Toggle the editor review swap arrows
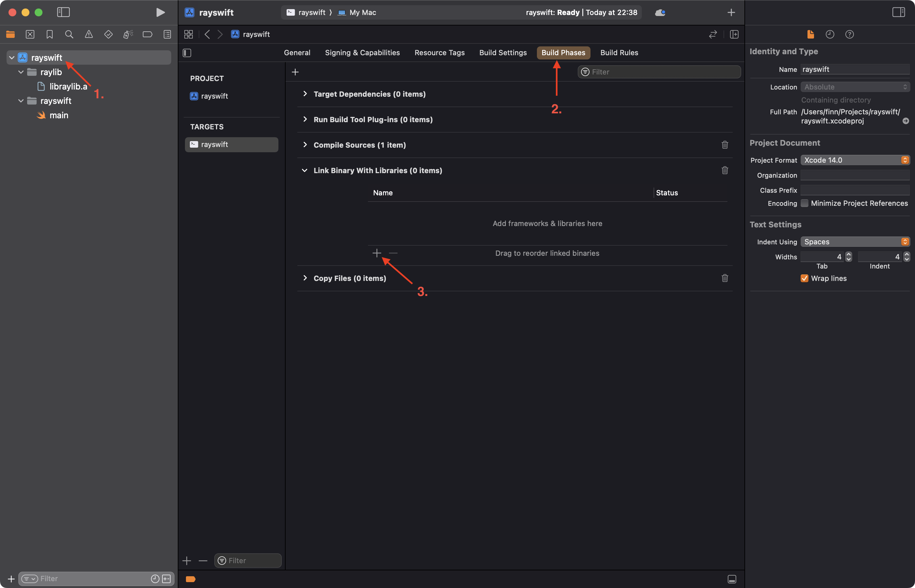 point(713,34)
